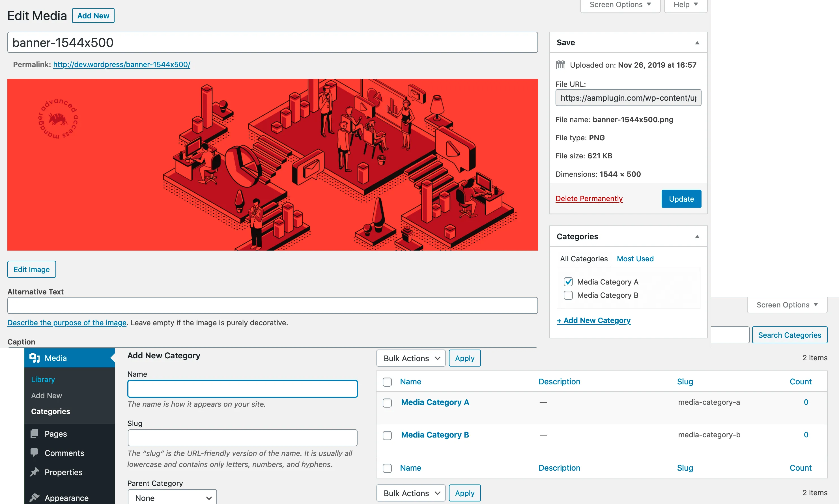
Task: Tick the checkbox for Media Category A row
Action: [x=387, y=403]
